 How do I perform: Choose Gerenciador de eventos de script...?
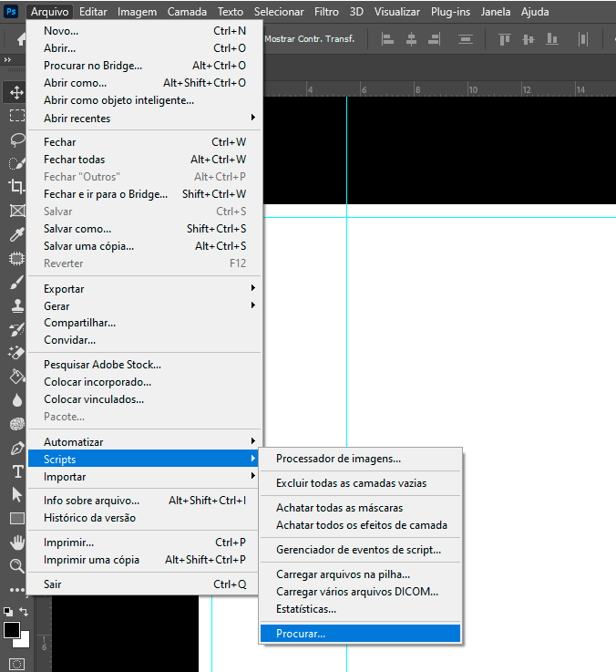pos(360,550)
